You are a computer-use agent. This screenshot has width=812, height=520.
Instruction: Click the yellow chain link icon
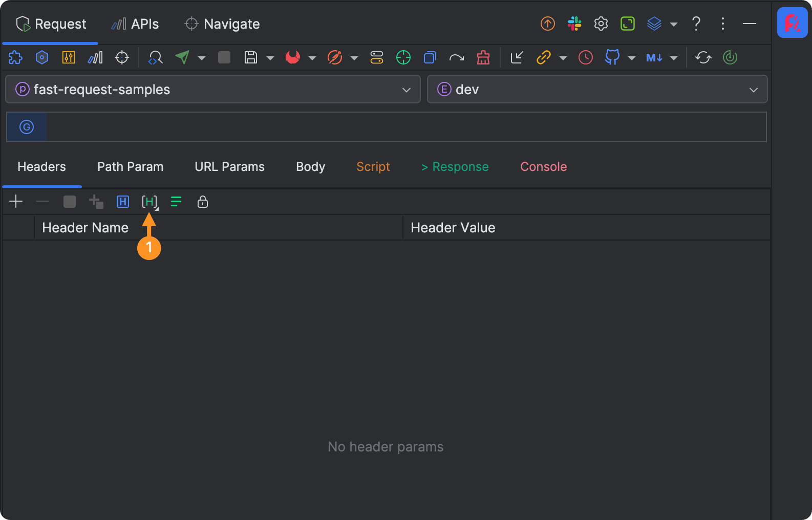coord(543,57)
